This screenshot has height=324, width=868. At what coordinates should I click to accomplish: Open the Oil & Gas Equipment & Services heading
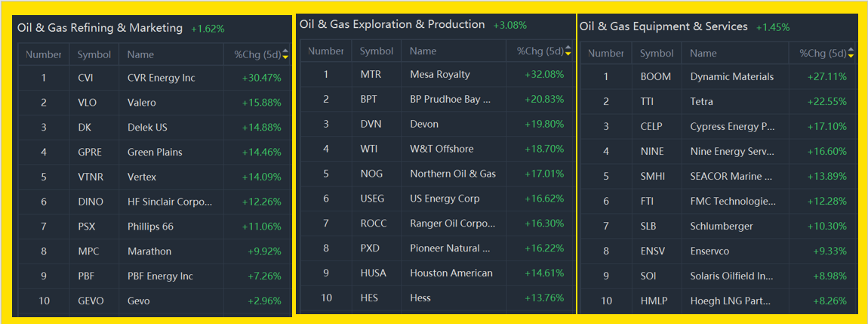663,26
